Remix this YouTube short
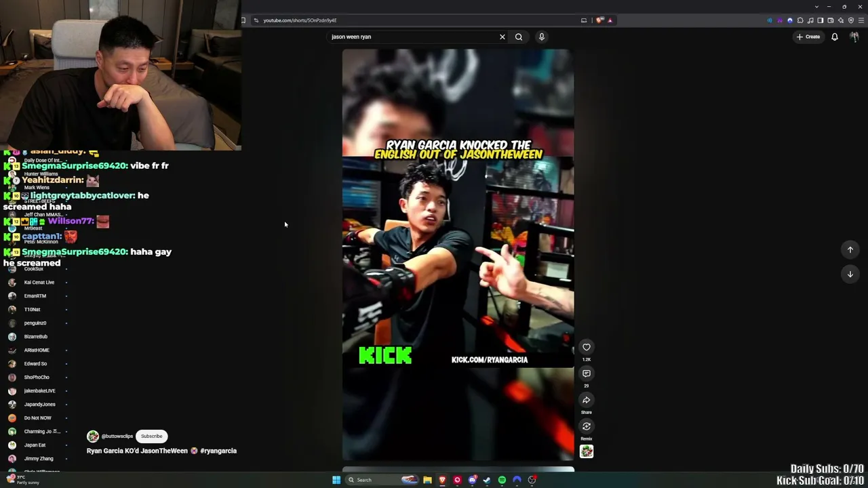This screenshot has width=868, height=488. [x=587, y=426]
